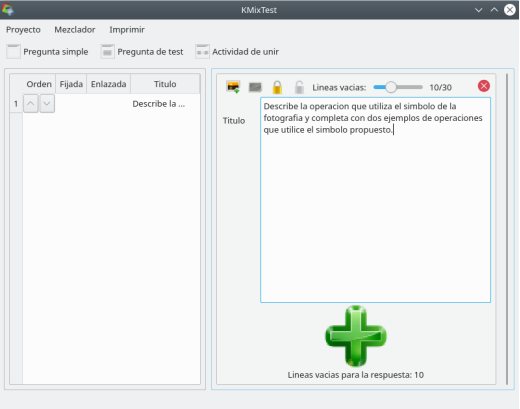Screen dimensions: 520x409
Task: Click row number 1 header
Action: pos(16,104)
